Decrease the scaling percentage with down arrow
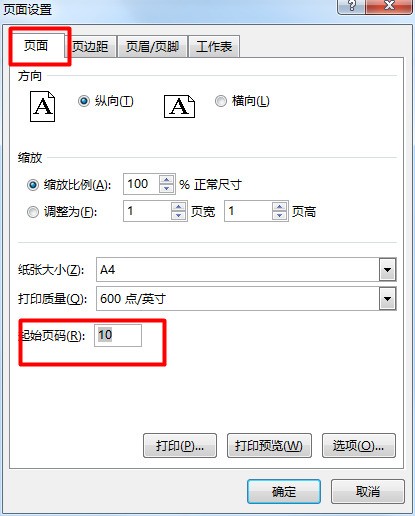The width and height of the screenshot is (415, 516). (x=166, y=188)
